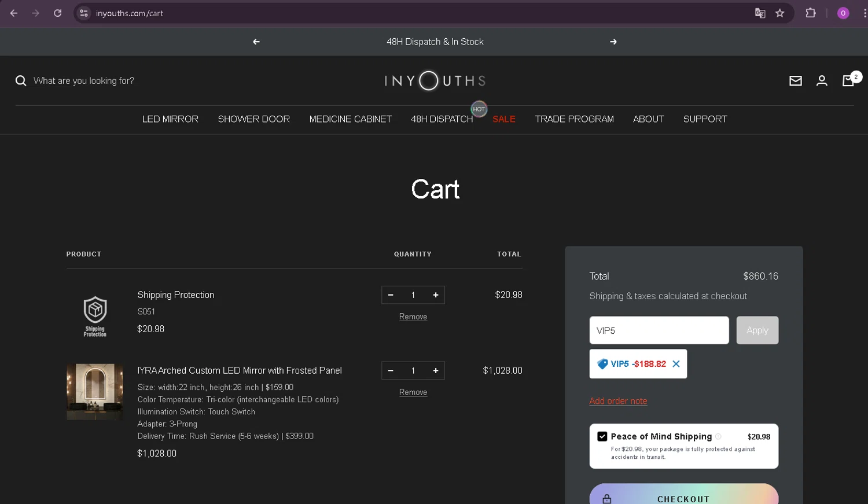Open the SUPPORT menu
Image resolution: width=868 pixels, height=504 pixels.
click(705, 119)
